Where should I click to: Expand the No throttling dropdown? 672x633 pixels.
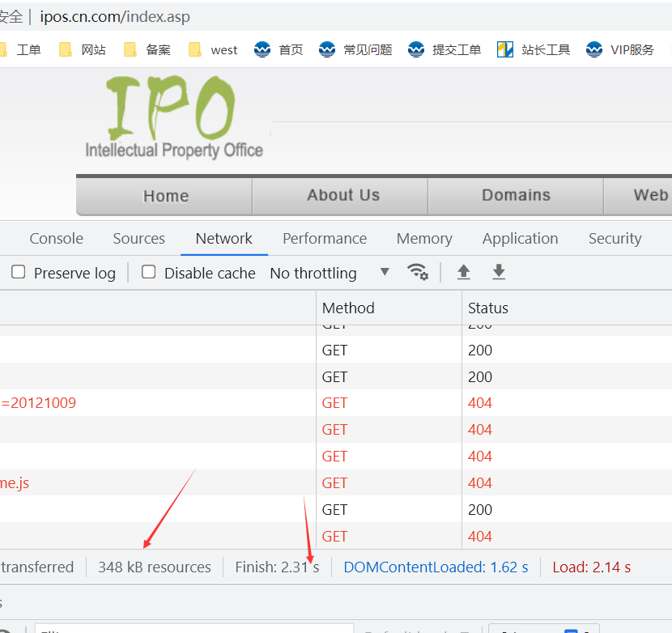[x=330, y=273]
